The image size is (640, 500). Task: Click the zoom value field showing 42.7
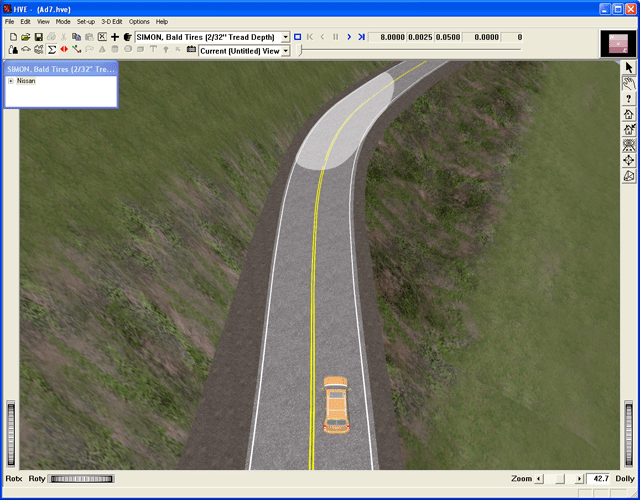pos(598,479)
